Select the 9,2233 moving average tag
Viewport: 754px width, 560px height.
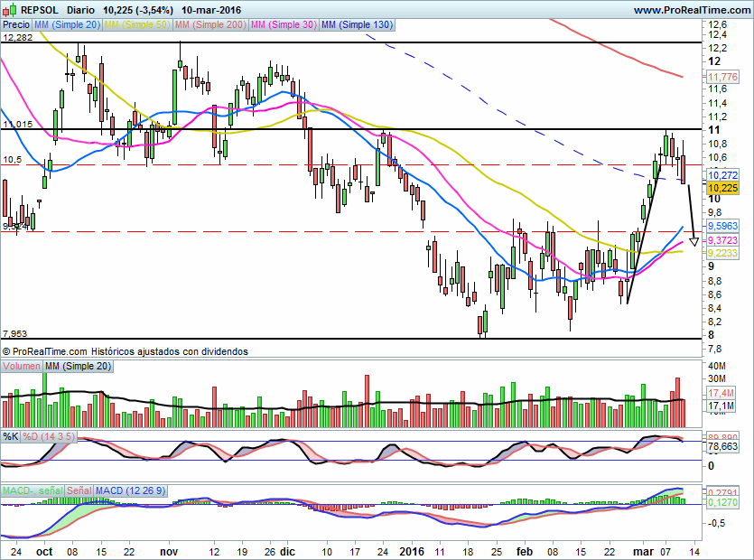tap(722, 253)
